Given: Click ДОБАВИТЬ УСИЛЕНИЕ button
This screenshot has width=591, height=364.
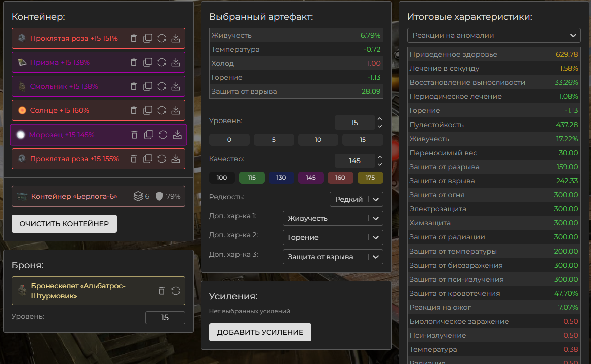Looking at the screenshot, I should click(x=260, y=332).
